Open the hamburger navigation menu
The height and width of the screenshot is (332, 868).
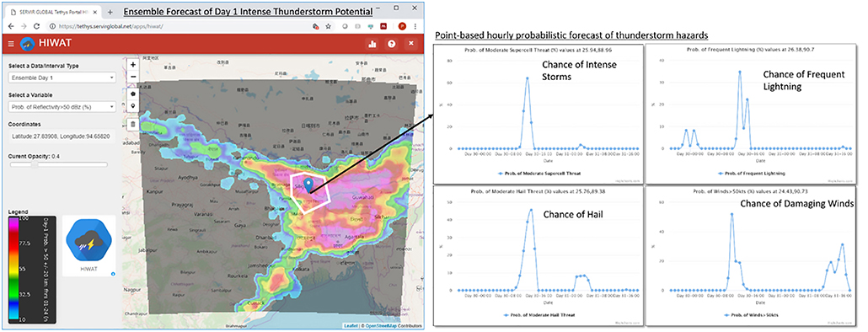[x=11, y=44]
